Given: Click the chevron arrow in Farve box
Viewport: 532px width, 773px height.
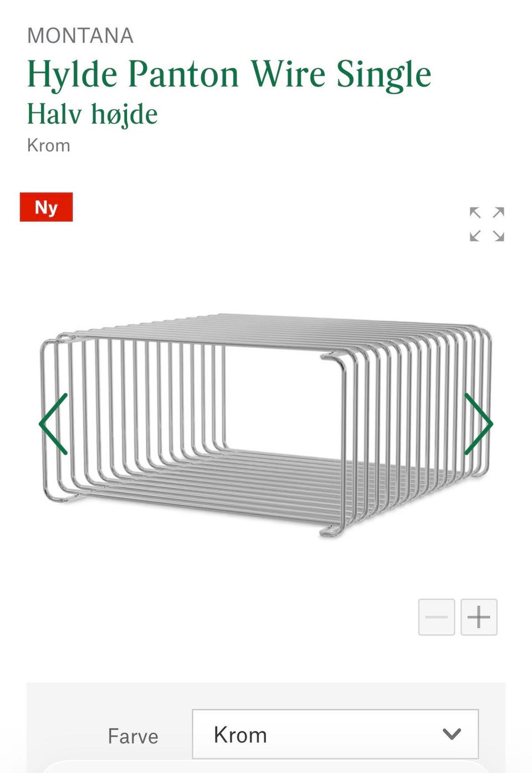Looking at the screenshot, I should pos(452,734).
